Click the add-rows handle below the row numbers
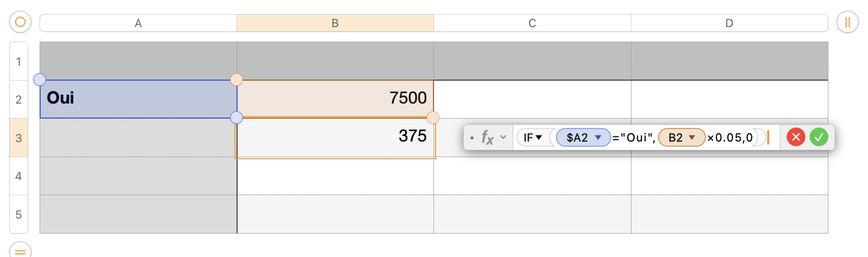This screenshot has width=868, height=257. 20,251
